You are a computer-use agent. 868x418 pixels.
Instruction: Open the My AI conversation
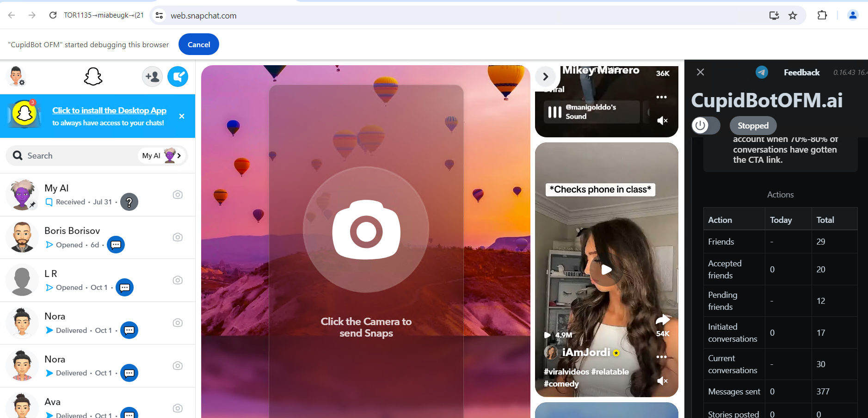click(98, 195)
